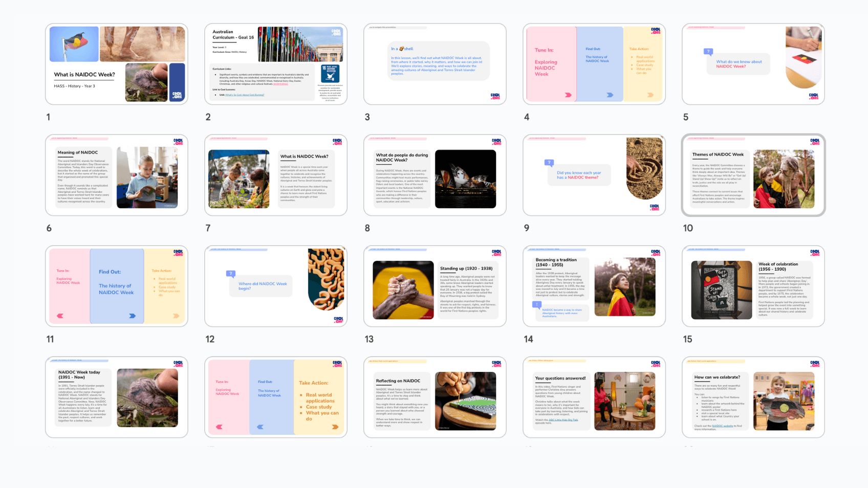
Task: Click the orange forward arrow on slide 17
Action: point(335,427)
